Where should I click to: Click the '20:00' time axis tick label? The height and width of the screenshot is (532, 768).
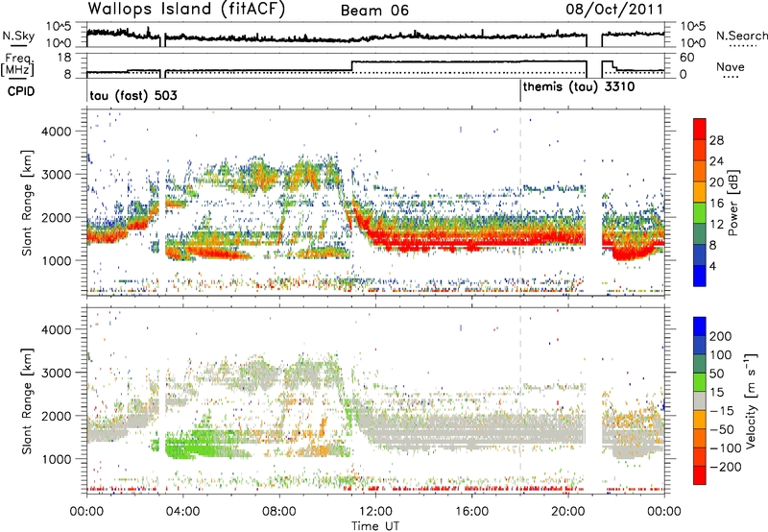(x=567, y=512)
